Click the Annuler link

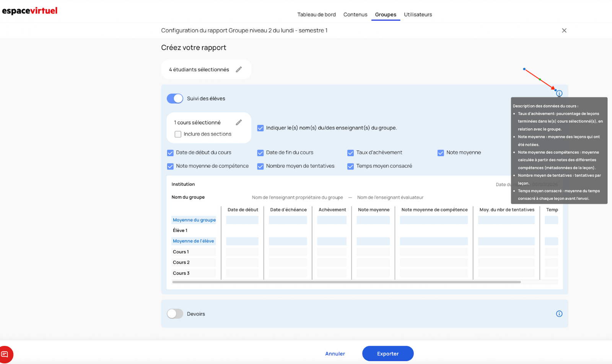coord(335,354)
